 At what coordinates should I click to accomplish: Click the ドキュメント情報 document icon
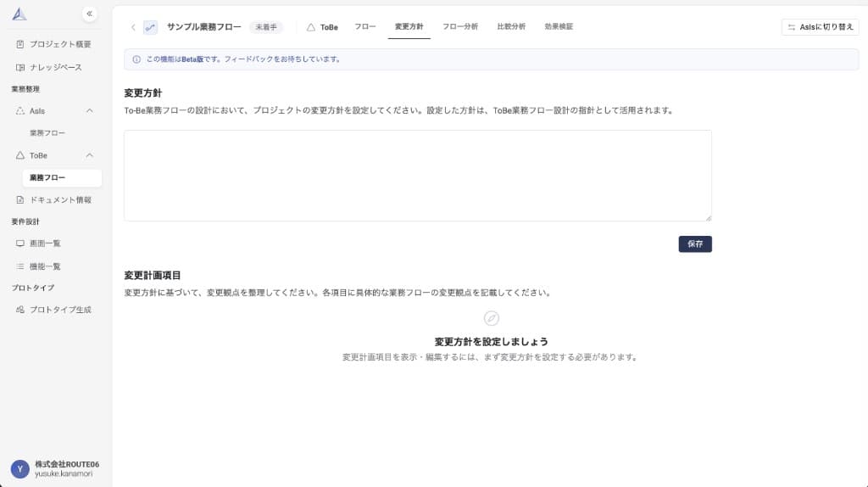(20, 200)
